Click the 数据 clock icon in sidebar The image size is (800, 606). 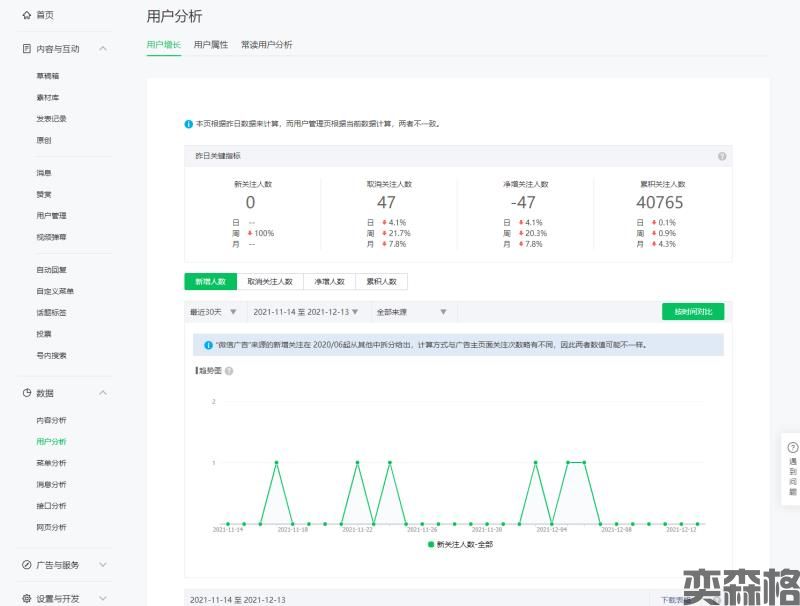pos(26,393)
